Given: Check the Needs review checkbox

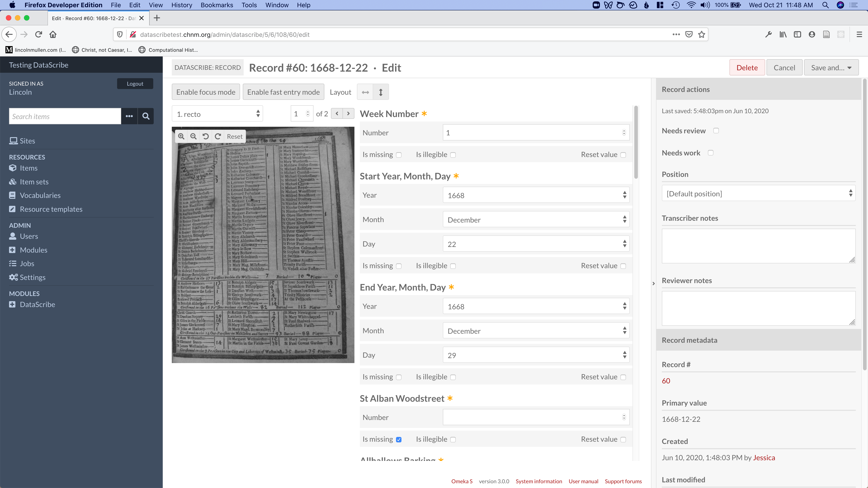Looking at the screenshot, I should point(716,131).
